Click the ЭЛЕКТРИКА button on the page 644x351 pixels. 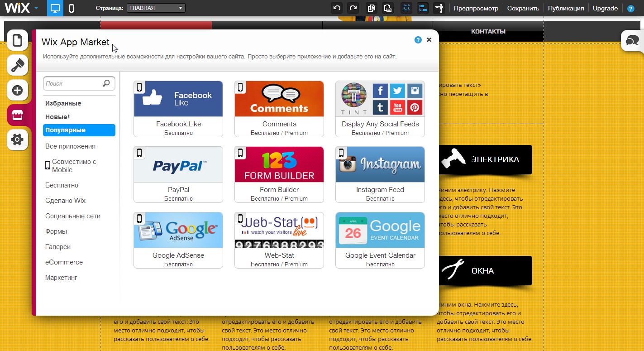coord(486,159)
